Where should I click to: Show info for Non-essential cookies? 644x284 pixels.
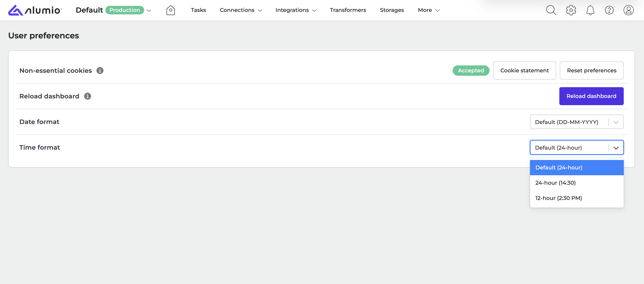coord(100,71)
